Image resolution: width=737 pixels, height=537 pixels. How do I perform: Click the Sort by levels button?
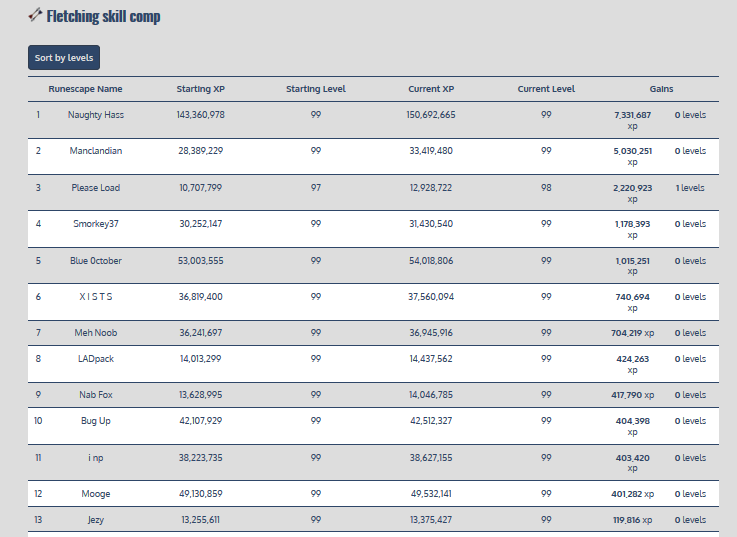click(x=64, y=58)
